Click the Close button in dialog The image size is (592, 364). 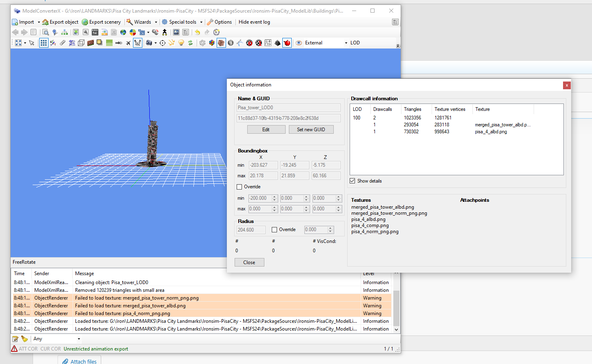249,263
